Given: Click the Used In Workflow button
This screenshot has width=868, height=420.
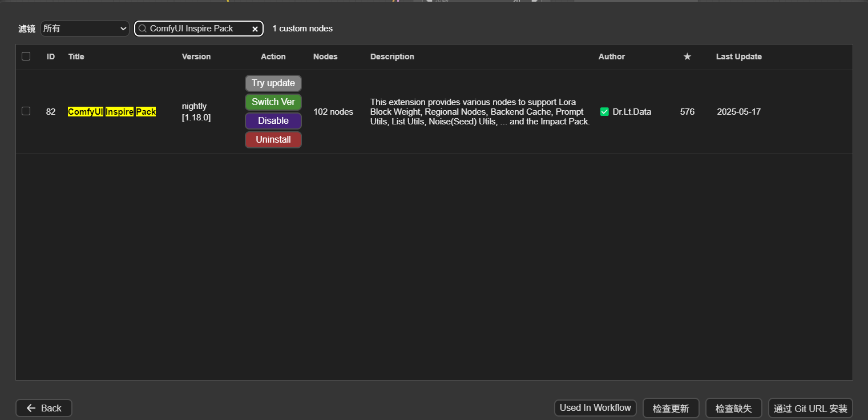Looking at the screenshot, I should (x=595, y=408).
